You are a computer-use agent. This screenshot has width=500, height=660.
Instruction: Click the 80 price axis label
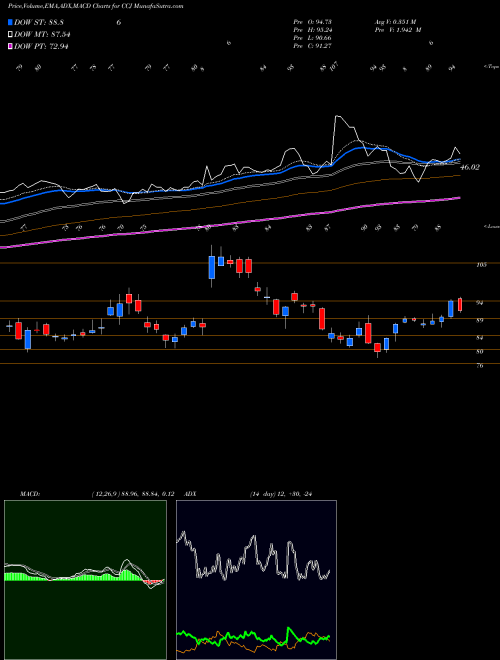pos(479,351)
